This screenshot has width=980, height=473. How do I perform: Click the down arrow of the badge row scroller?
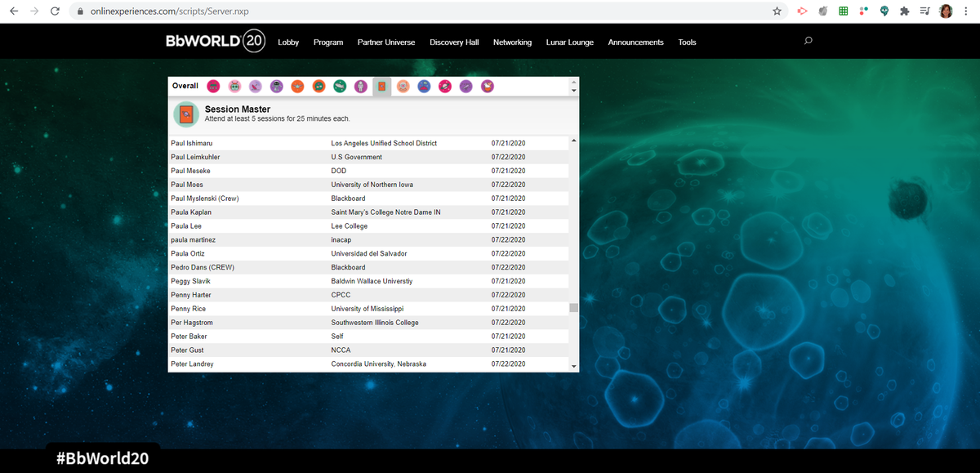(573, 91)
